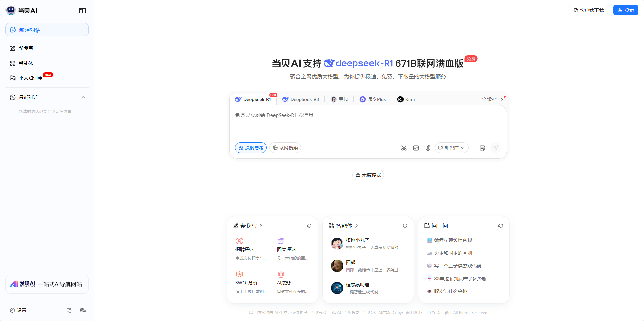Toggle 深度思考 deep thinking mode
Screen dimensions: 644x321
pos(251,148)
